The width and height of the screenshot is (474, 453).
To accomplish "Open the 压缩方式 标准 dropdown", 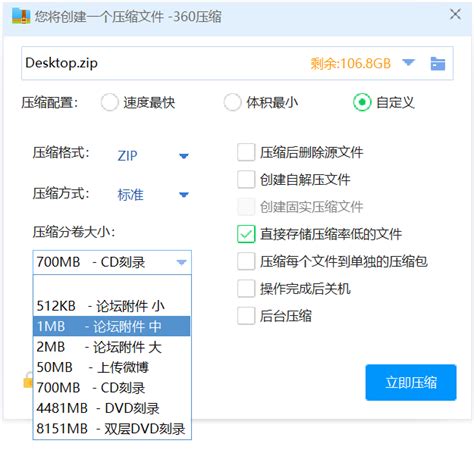I will click(153, 195).
